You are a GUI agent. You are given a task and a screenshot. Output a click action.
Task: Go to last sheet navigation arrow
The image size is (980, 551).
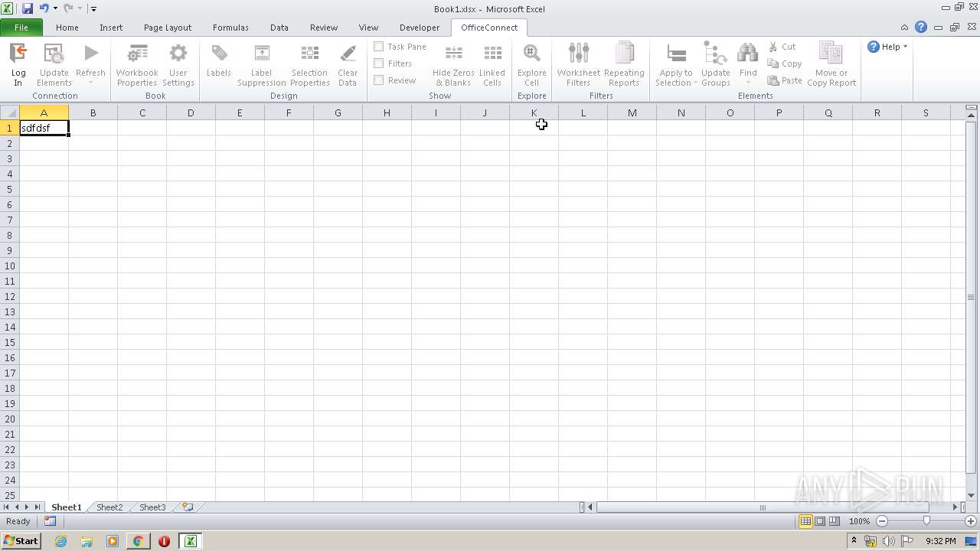pos(37,507)
